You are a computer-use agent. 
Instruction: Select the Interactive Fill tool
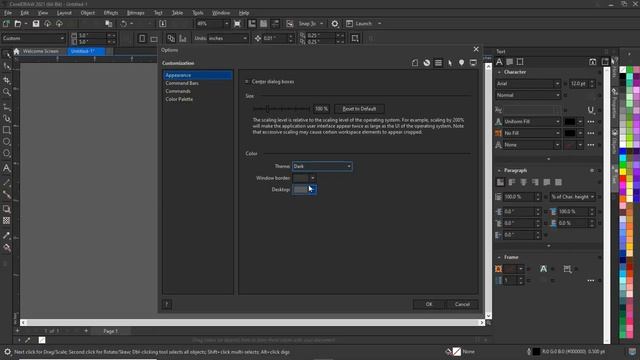pos(7,248)
